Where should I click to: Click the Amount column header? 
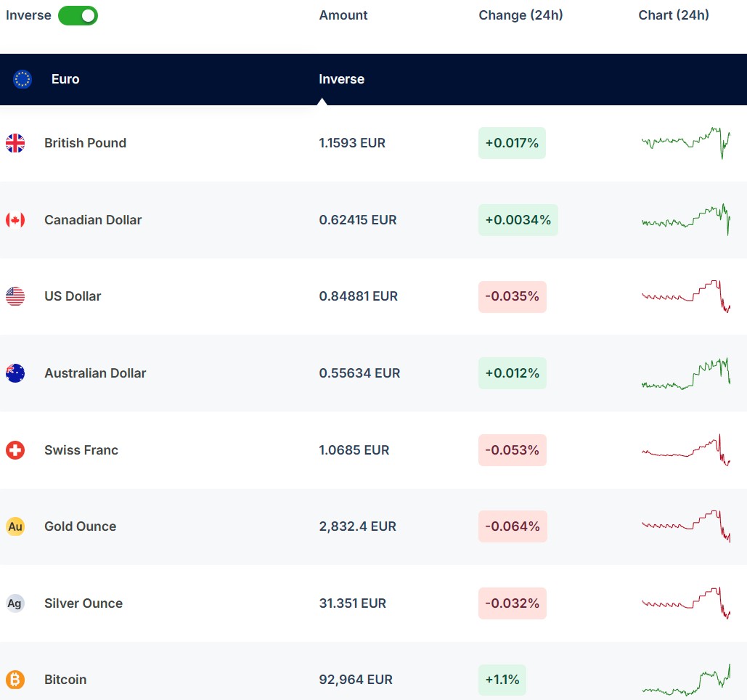click(x=343, y=15)
